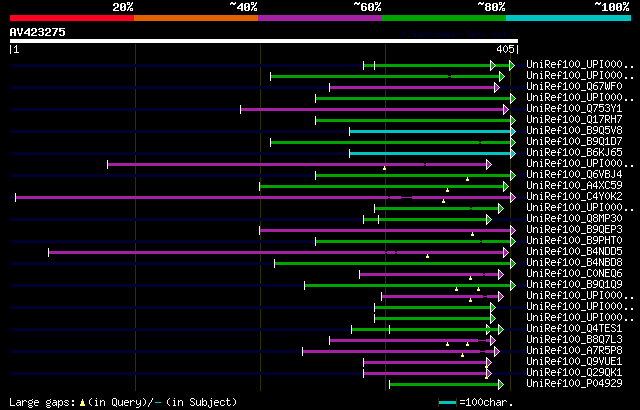Open hit UniRef100_Q753Y1
Image resolution: width=640 pixels, height=410 pixels.
(574, 109)
